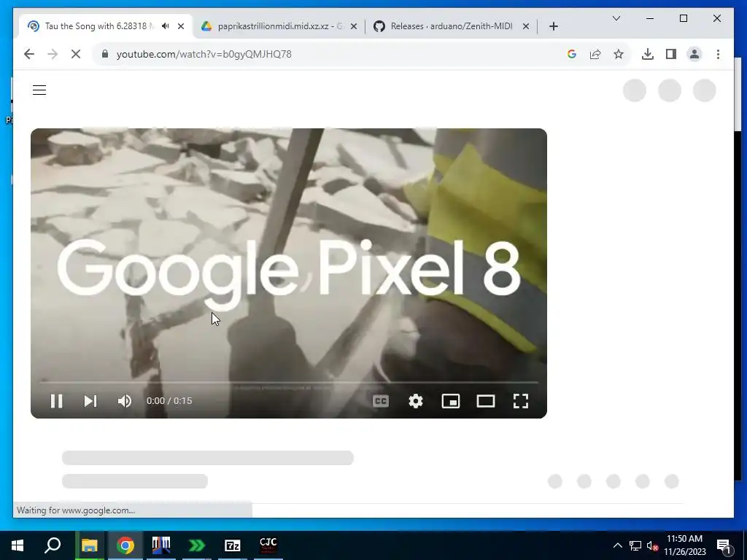View site information lock icon
Image resolution: width=747 pixels, height=560 pixels.
(x=105, y=54)
